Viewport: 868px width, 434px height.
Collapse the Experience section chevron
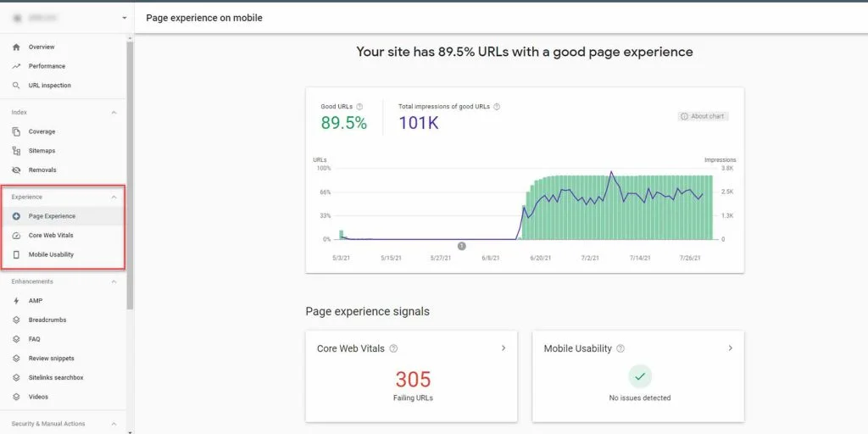click(x=114, y=197)
